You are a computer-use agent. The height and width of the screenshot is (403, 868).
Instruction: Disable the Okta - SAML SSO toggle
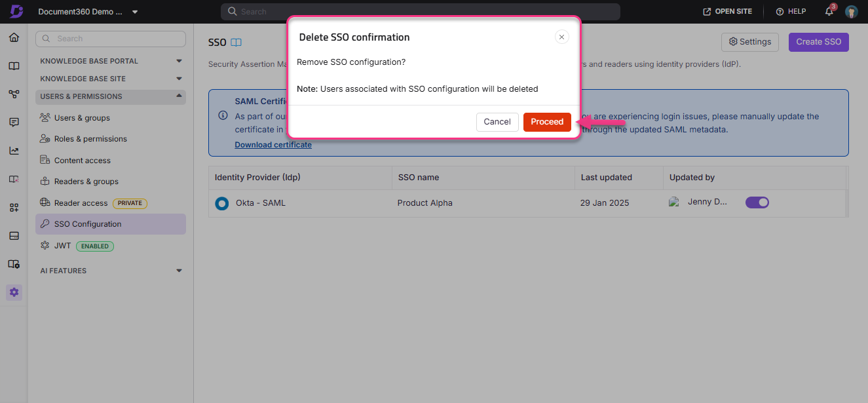tap(757, 202)
